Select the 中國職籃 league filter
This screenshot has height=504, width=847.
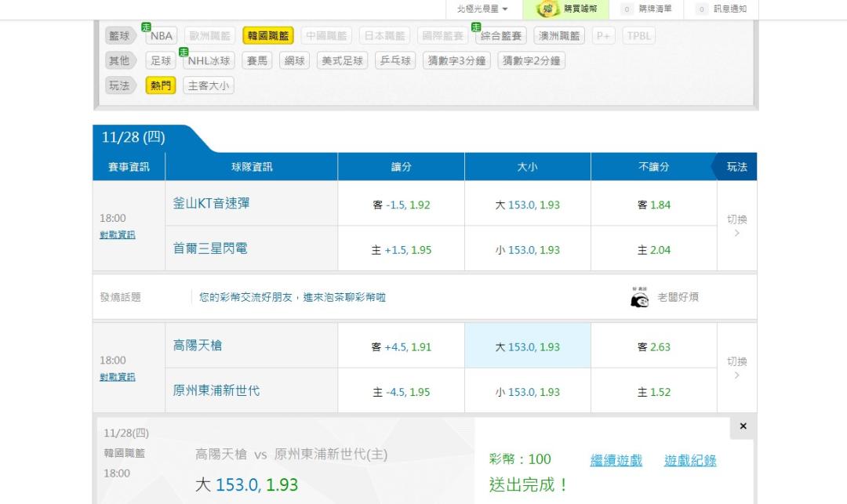point(326,35)
